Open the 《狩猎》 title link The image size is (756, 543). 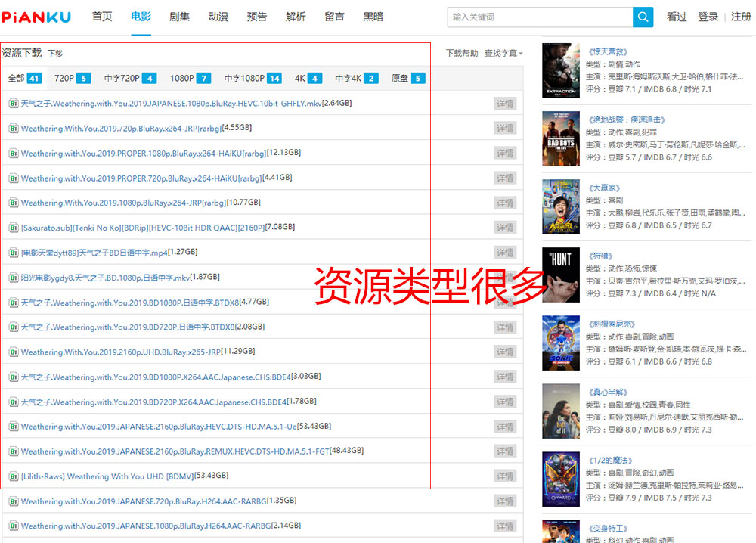coord(601,256)
